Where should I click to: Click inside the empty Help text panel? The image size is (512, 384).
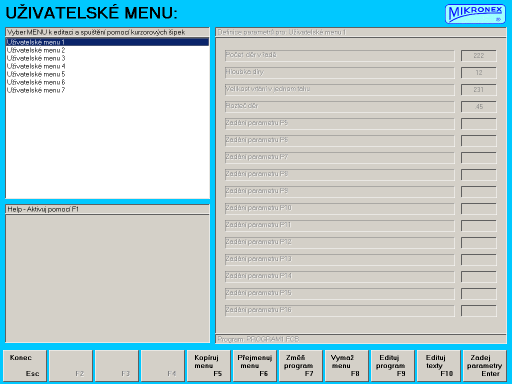pyautogui.click(x=107, y=278)
